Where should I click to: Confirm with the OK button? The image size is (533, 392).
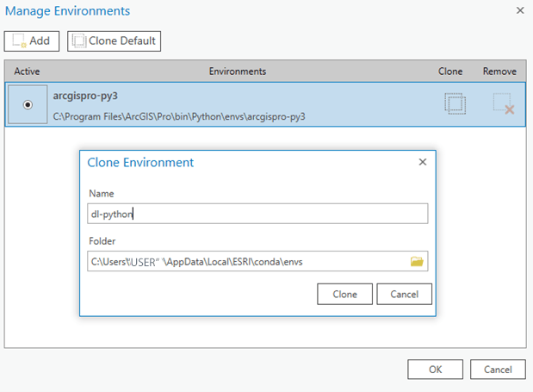(x=435, y=369)
